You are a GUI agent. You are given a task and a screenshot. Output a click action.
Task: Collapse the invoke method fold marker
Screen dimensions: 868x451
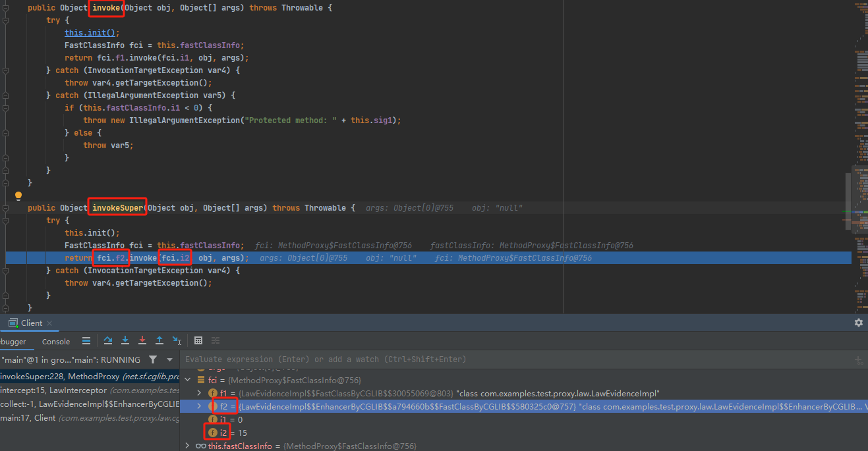coord(5,8)
